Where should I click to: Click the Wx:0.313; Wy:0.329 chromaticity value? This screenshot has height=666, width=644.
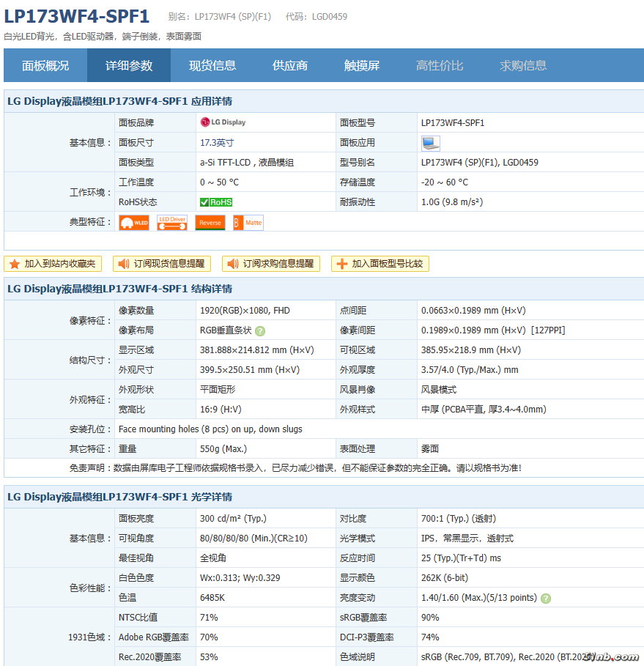click(x=240, y=578)
